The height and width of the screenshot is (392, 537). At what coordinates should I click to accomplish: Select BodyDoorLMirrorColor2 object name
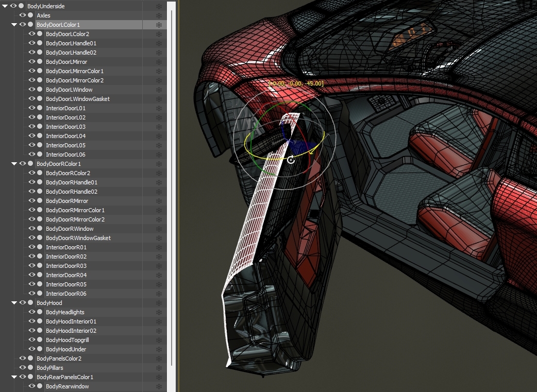click(x=75, y=80)
